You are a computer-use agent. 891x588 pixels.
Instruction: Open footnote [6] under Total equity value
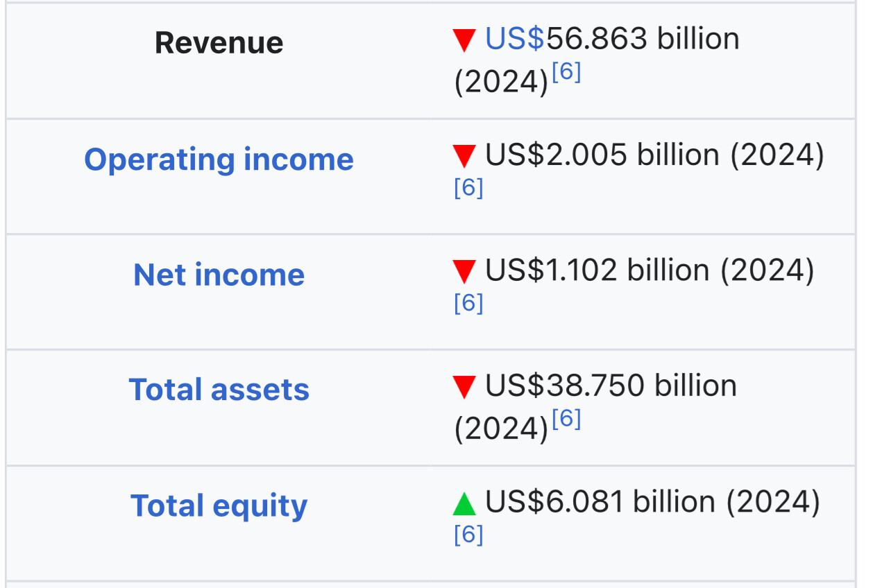(x=468, y=535)
